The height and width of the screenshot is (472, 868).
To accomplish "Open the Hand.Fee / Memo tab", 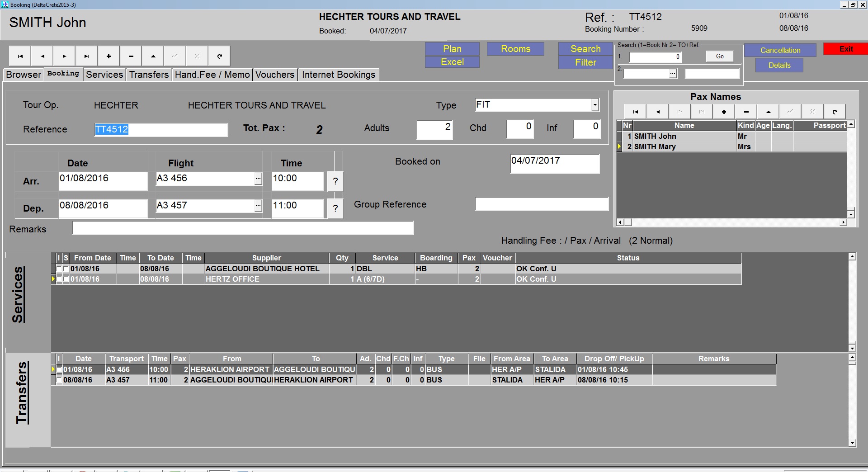I will 212,75.
